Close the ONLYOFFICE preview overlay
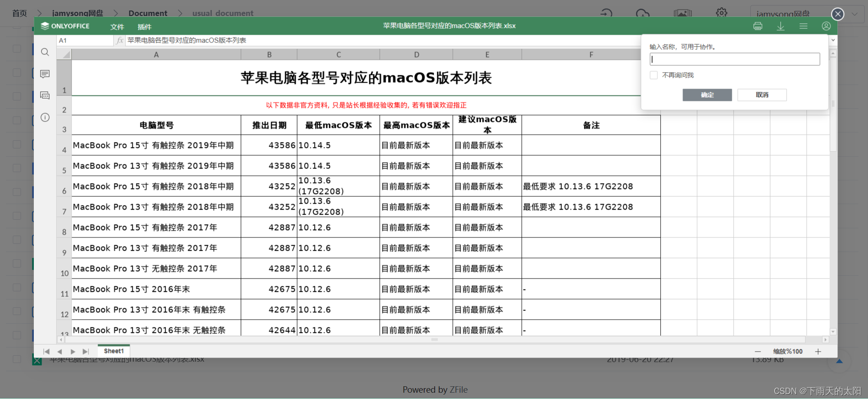The width and height of the screenshot is (868, 400). click(838, 14)
